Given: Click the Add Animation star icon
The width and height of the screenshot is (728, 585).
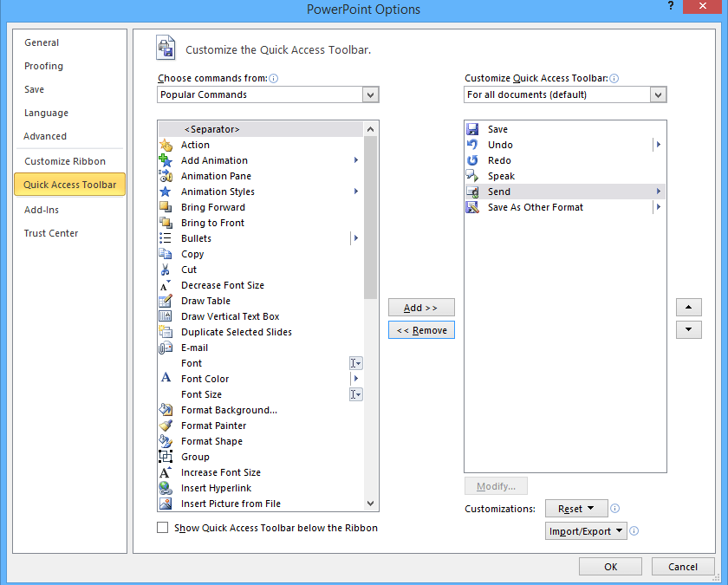Looking at the screenshot, I should (166, 160).
